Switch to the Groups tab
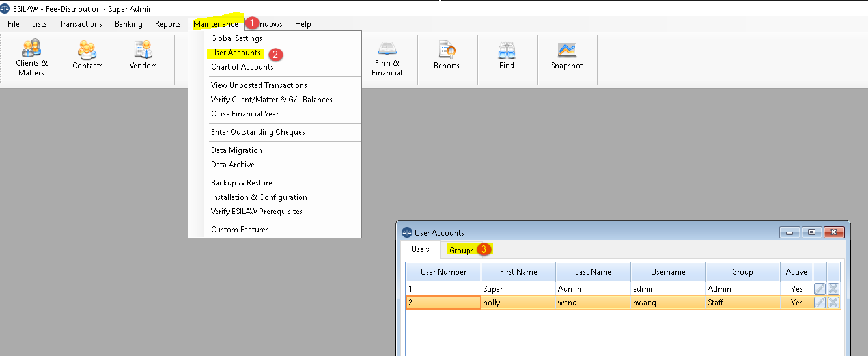Viewport: 868px width, 356px height. (461, 251)
